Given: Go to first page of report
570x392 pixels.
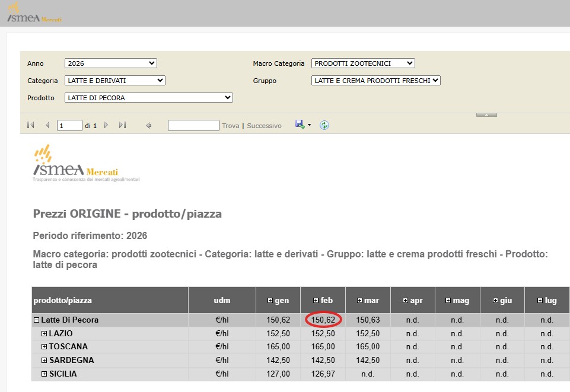Looking at the screenshot, I should [x=30, y=125].
